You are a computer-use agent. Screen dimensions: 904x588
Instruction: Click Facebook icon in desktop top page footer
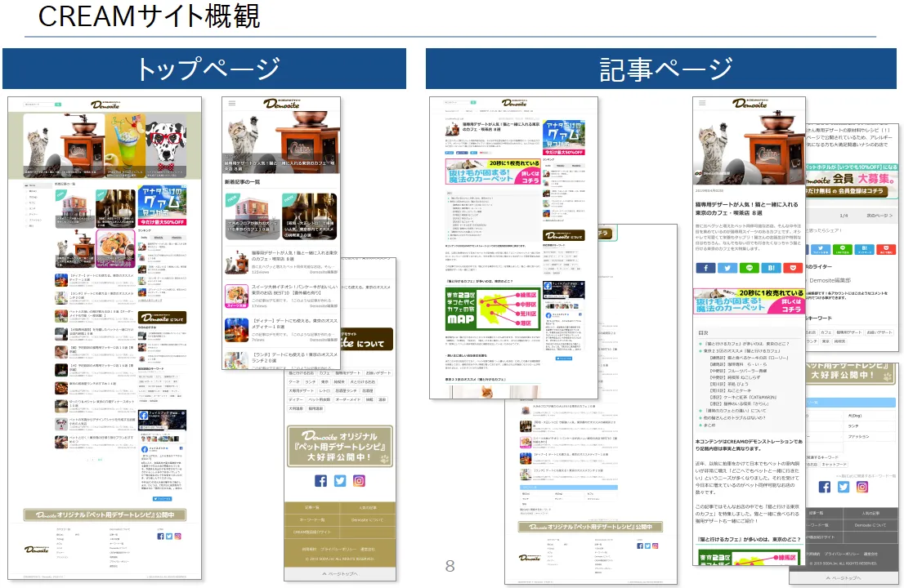point(160,537)
